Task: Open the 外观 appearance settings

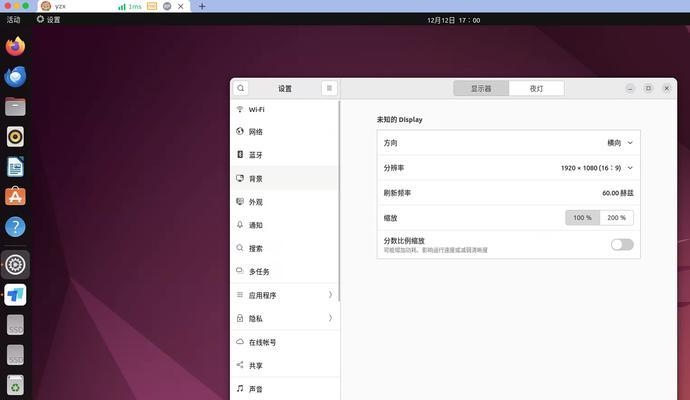Action: pyautogui.click(x=285, y=202)
